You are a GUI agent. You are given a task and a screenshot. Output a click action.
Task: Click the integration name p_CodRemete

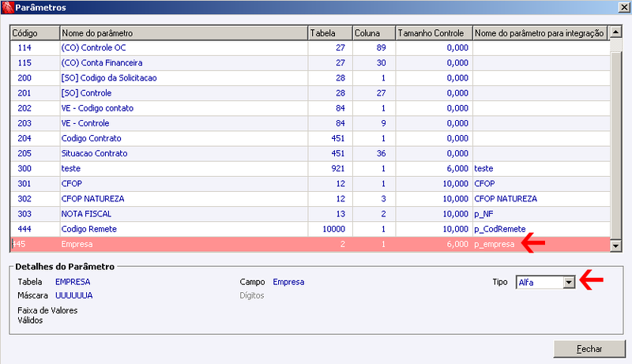(x=500, y=229)
